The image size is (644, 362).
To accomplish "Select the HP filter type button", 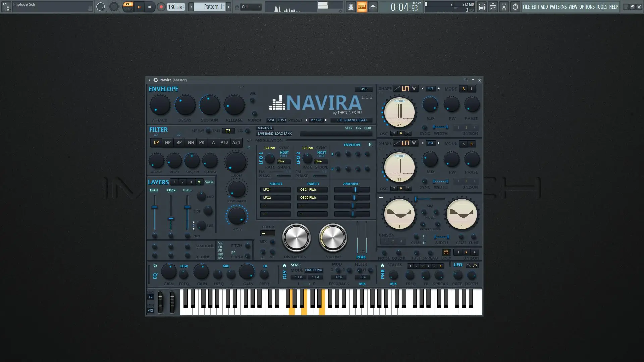I will pyautogui.click(x=168, y=142).
